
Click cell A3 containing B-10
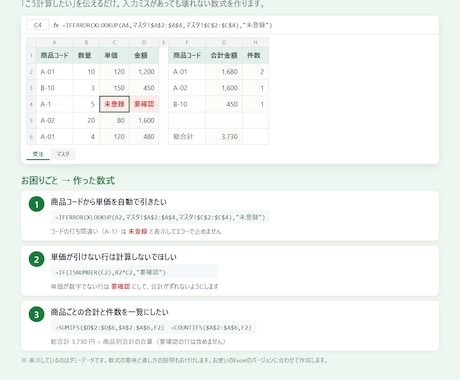coord(54,88)
